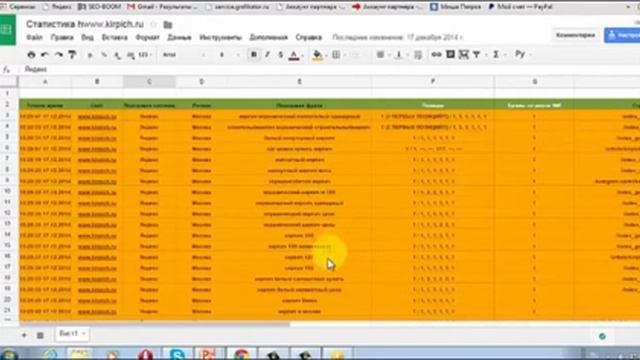Open the cell borders menu
The image size is (640, 360).
tap(336, 55)
